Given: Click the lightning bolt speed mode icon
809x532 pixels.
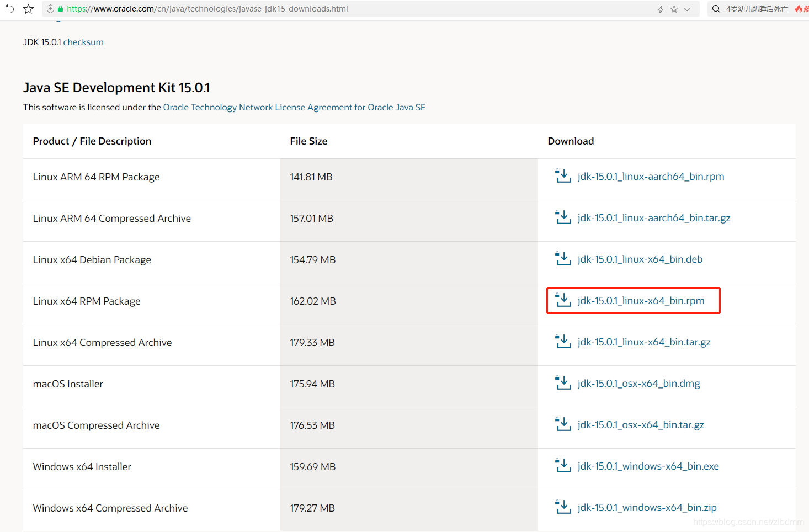Looking at the screenshot, I should 661,9.
